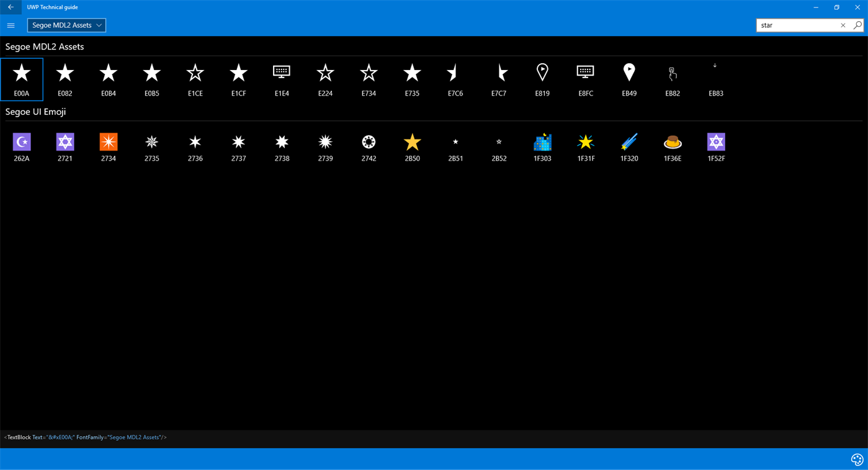Screen dimensions: 868x470
Task: Pick the E7C7 half star glyph
Action: (x=499, y=79)
